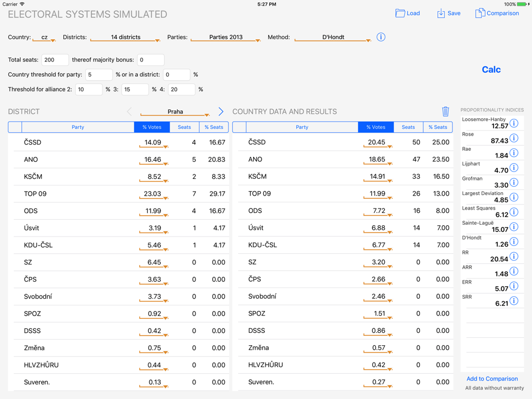Run the simulation with the Calc button

point(491,69)
